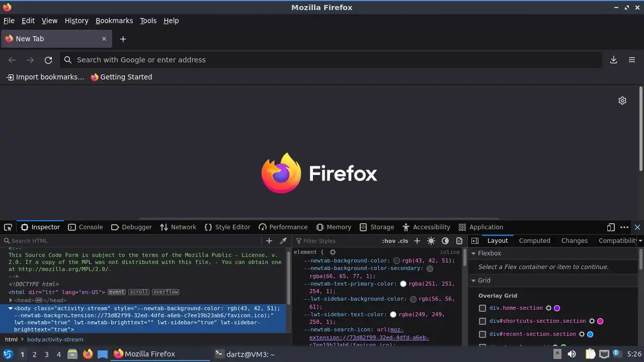Open a new browser tab with plus
644x362 pixels.
pos(123,39)
